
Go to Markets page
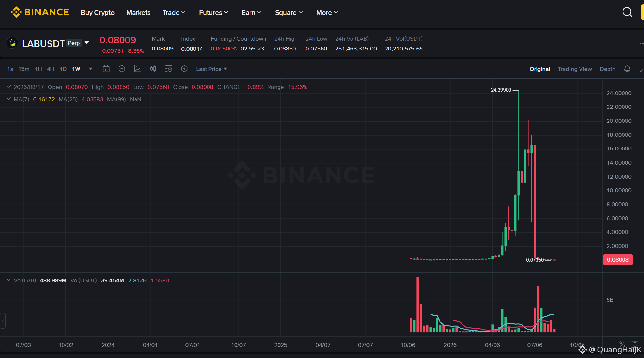tap(138, 12)
